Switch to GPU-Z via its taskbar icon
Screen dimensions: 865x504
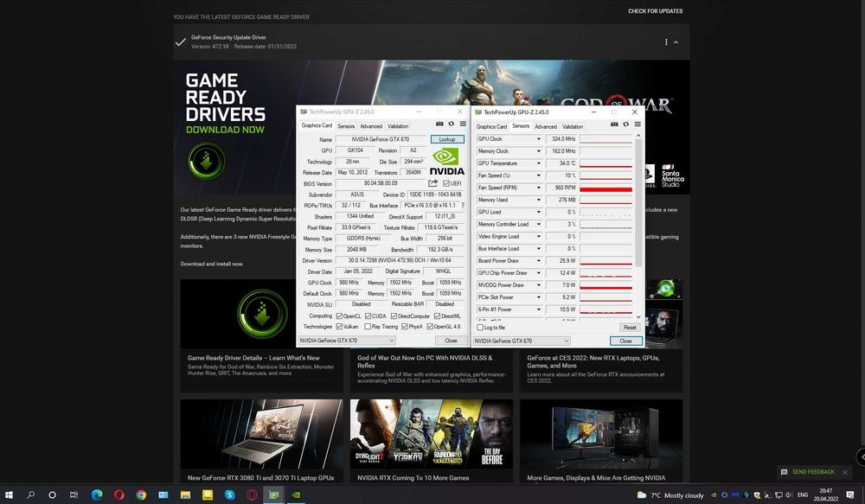(273, 494)
